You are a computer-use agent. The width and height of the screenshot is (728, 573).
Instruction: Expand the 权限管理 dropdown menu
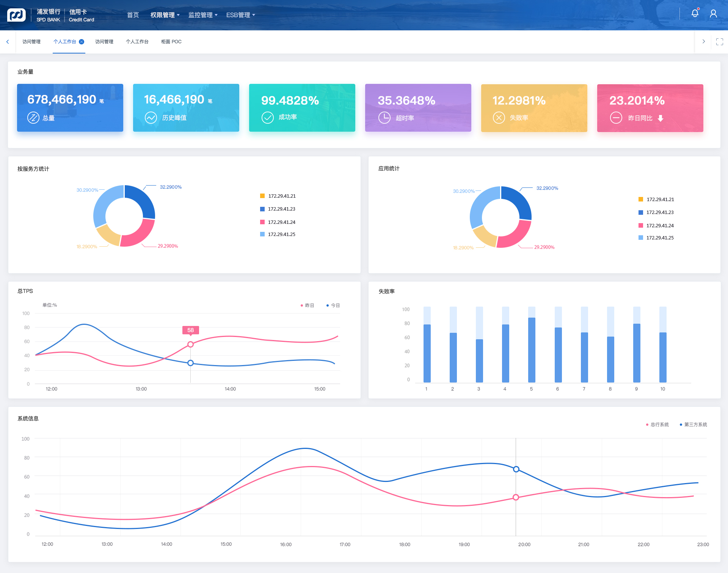165,15
